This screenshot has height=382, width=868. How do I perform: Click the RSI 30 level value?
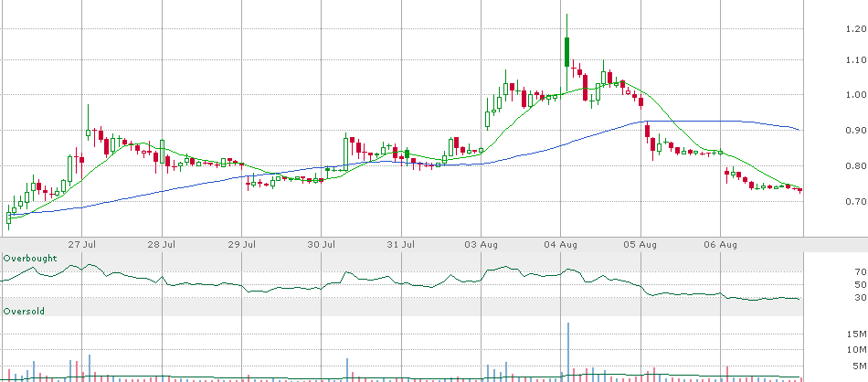pos(860,298)
